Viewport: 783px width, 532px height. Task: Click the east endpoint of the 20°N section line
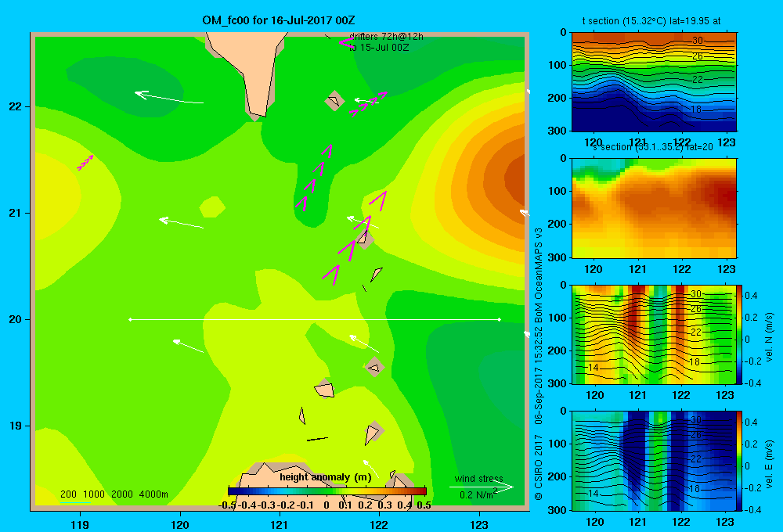coord(499,319)
